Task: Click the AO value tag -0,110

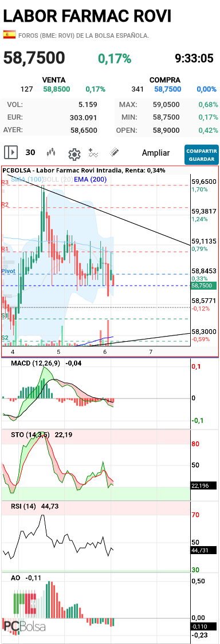Action: point(203,626)
